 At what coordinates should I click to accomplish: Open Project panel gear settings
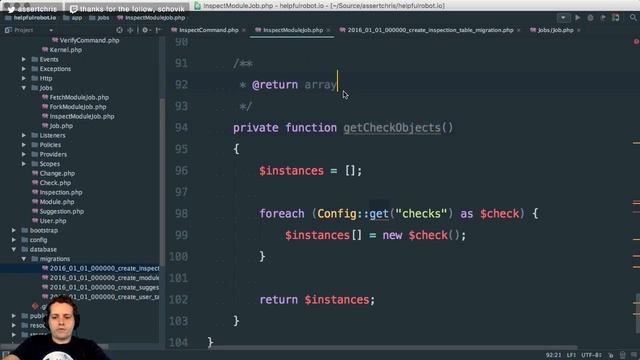click(145, 30)
